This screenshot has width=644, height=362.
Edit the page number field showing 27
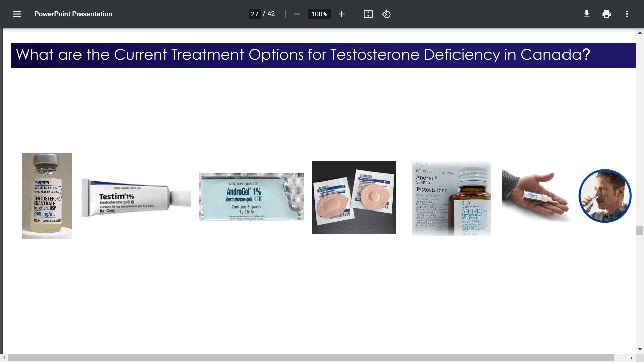254,14
